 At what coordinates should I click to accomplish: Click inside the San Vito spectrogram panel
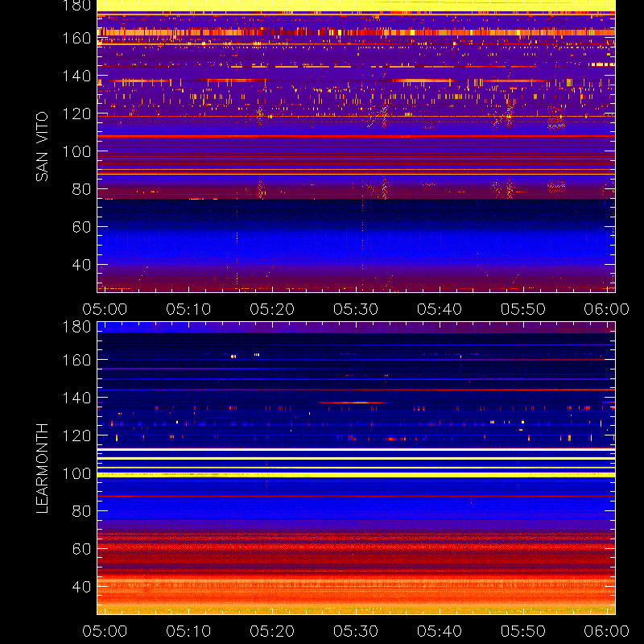[x=356, y=147]
